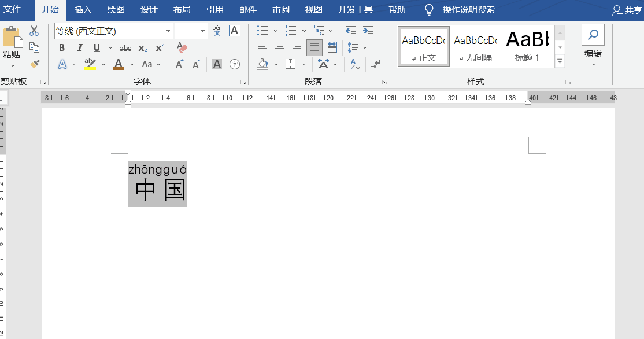Open the font name dropdown
Image resolution: width=644 pixels, height=339 pixels.
tap(168, 31)
